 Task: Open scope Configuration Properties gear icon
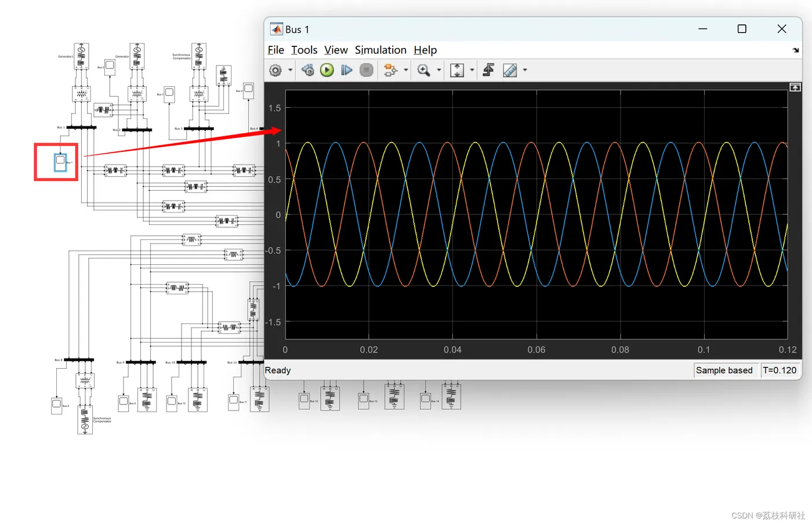(275, 70)
